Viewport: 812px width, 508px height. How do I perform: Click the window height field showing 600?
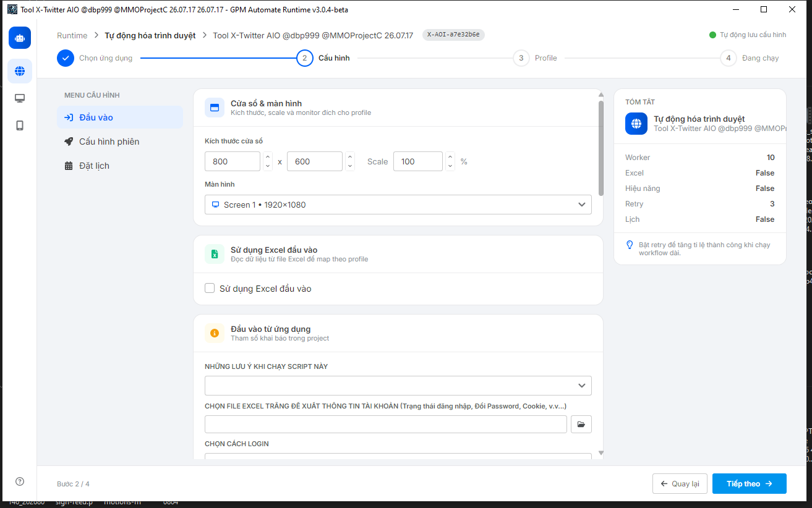click(315, 161)
